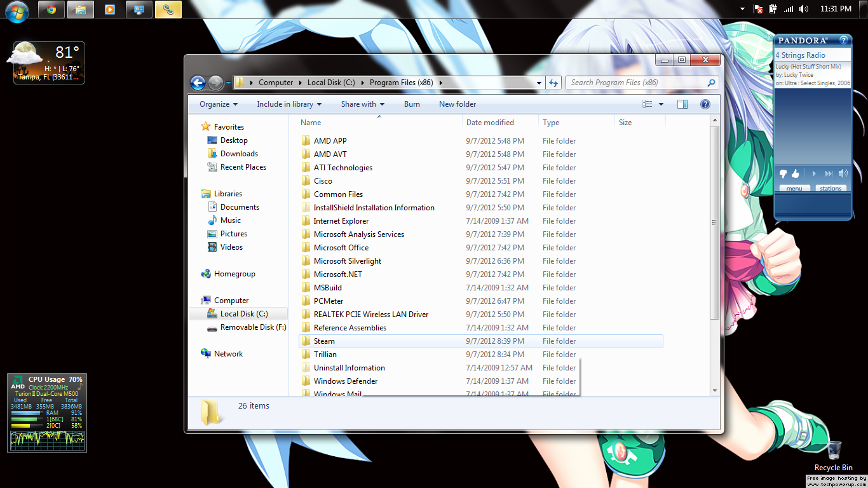This screenshot has width=868, height=488.
Task: Click the CPU Usage gadget graph
Action: pos(46,440)
